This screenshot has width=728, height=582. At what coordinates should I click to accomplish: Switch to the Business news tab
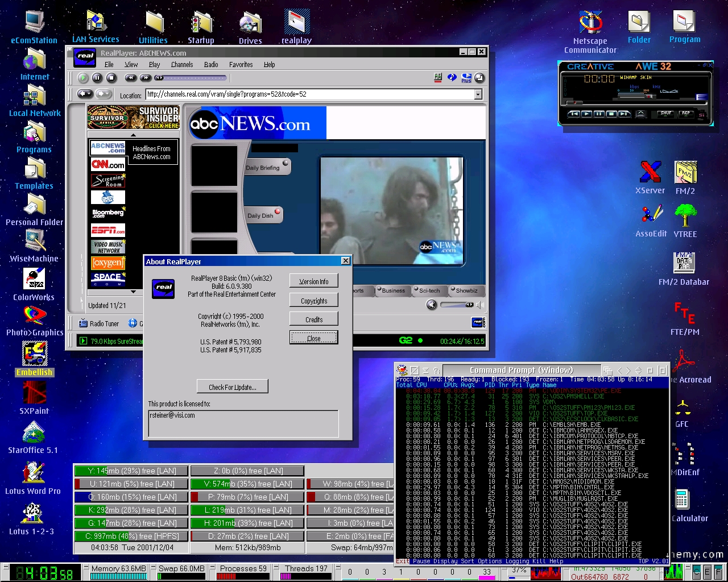coord(392,290)
